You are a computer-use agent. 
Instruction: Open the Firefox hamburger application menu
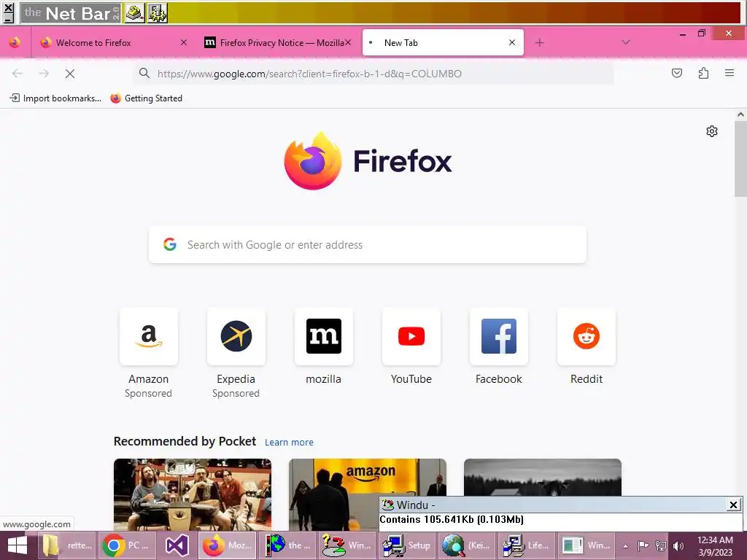(729, 74)
